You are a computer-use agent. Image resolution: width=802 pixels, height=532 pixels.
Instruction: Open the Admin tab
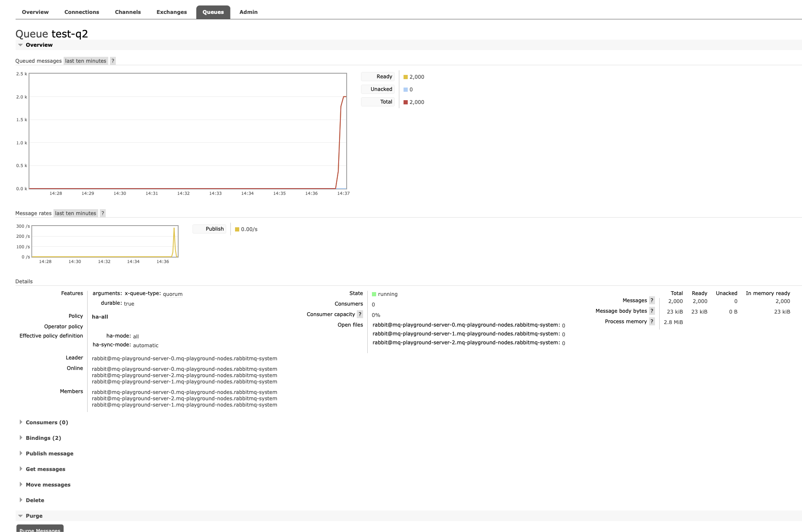(249, 12)
